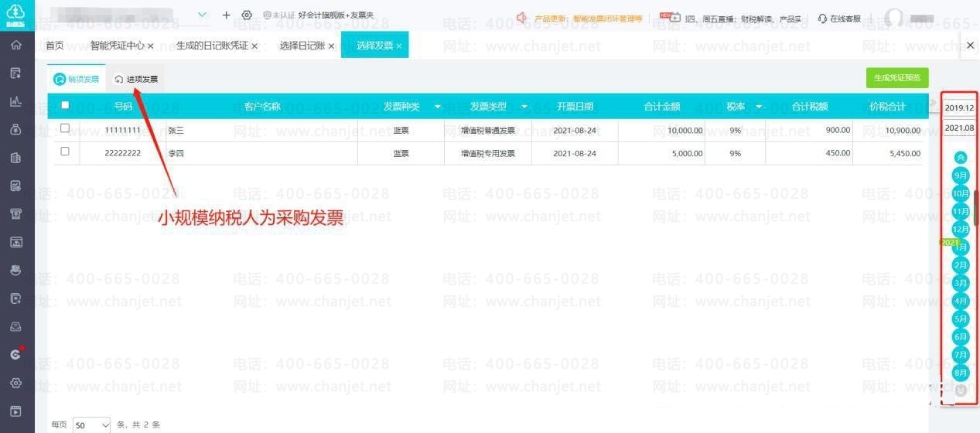Close the 选择日记账 tab

(x=331, y=46)
